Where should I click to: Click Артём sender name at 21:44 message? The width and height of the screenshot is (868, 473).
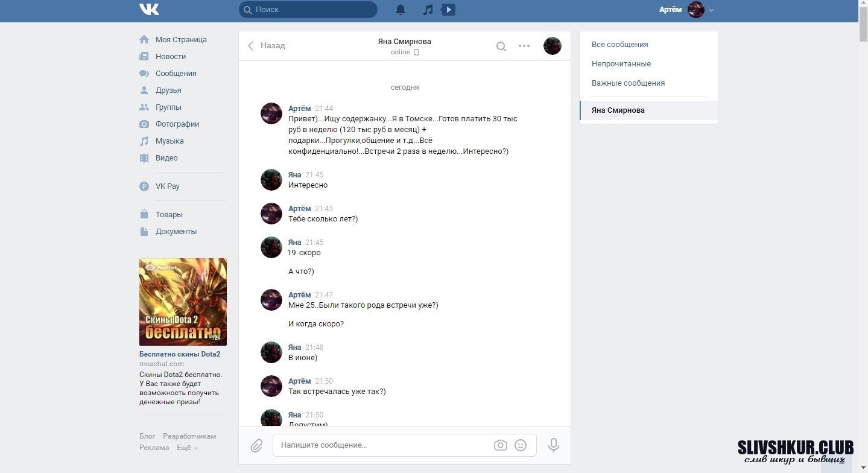(300, 109)
